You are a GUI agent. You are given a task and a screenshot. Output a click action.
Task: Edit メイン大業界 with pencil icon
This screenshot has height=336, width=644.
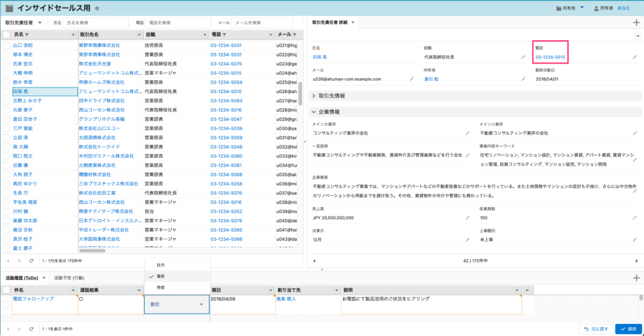coord(467,133)
